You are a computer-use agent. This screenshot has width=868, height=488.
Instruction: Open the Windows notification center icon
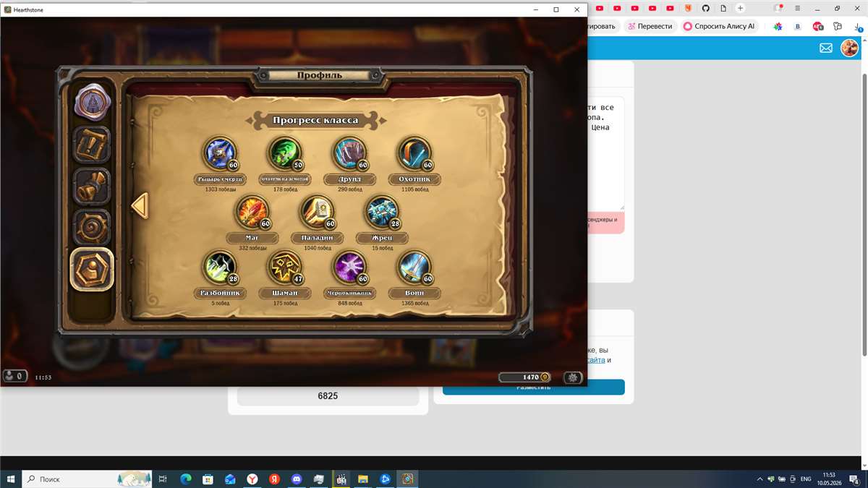click(854, 479)
